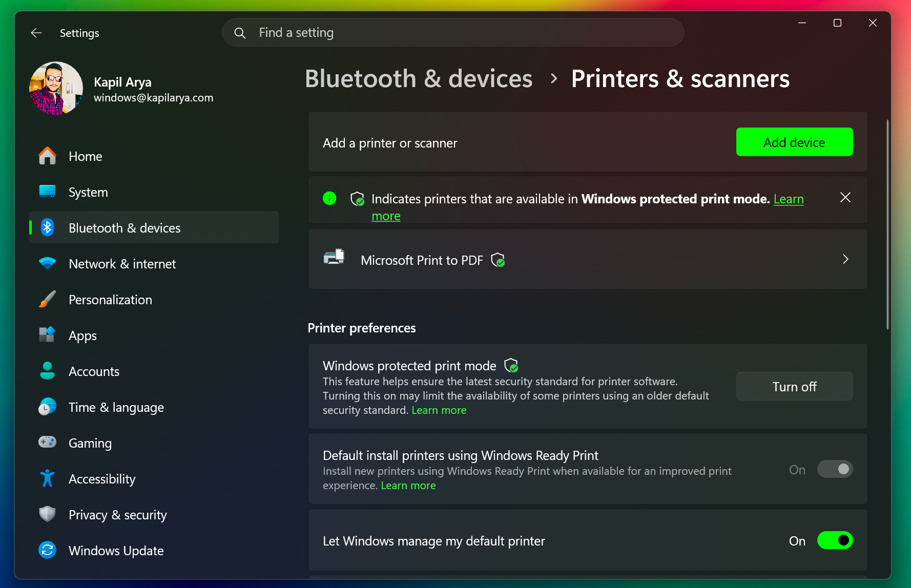Click the Settings window title text

point(79,33)
